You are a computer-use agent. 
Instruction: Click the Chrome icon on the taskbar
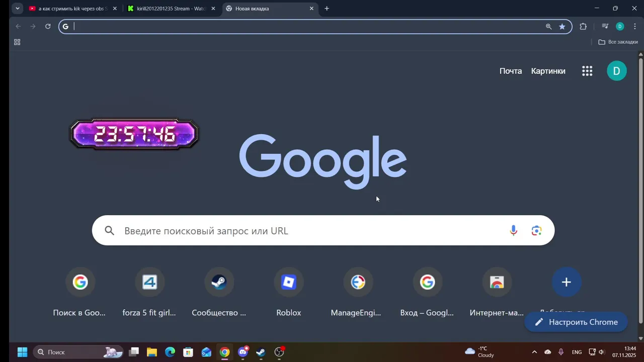point(225,352)
